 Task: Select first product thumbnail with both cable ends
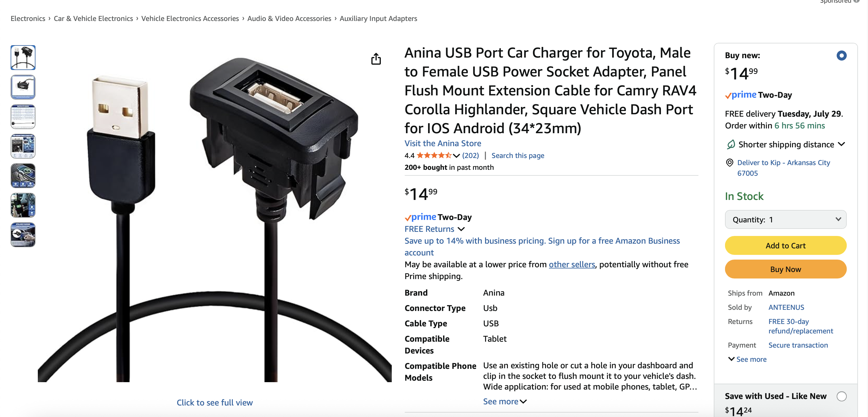(23, 58)
